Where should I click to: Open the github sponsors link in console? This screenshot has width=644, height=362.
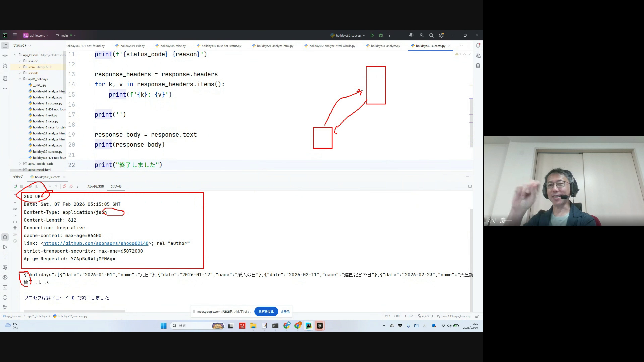tap(96, 243)
